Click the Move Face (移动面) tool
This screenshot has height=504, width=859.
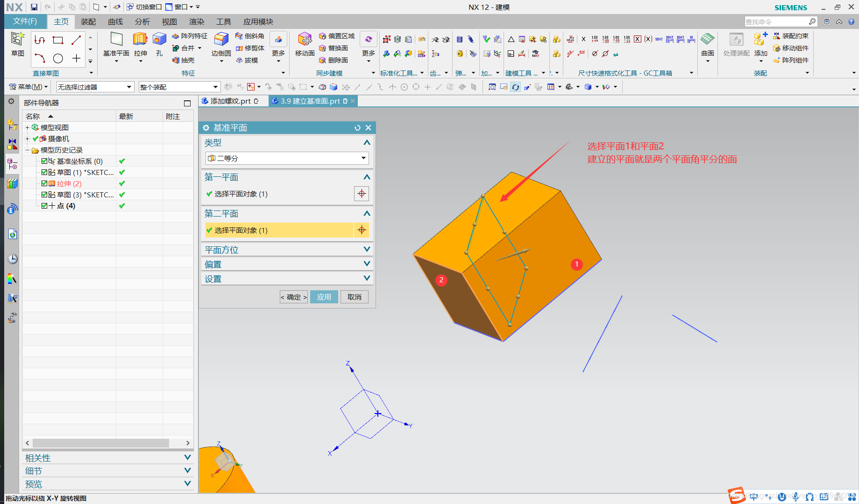tap(305, 44)
